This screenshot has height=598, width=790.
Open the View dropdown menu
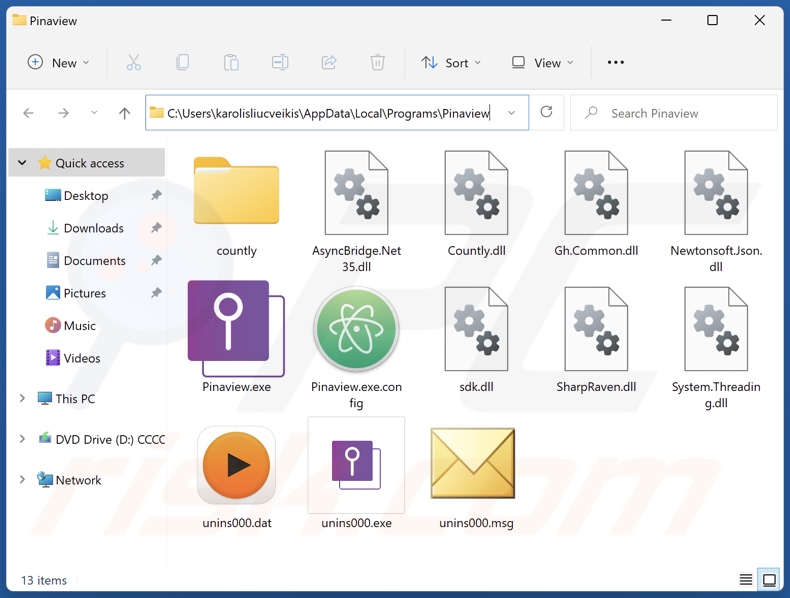tap(542, 62)
